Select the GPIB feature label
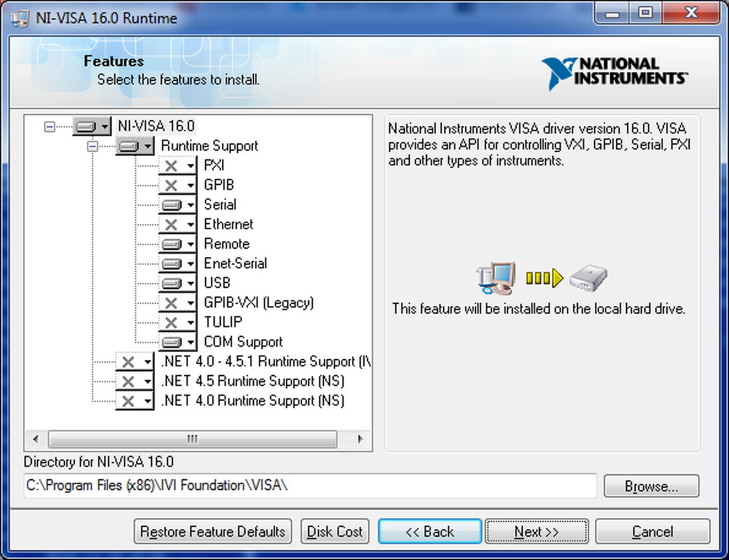 [x=219, y=185]
